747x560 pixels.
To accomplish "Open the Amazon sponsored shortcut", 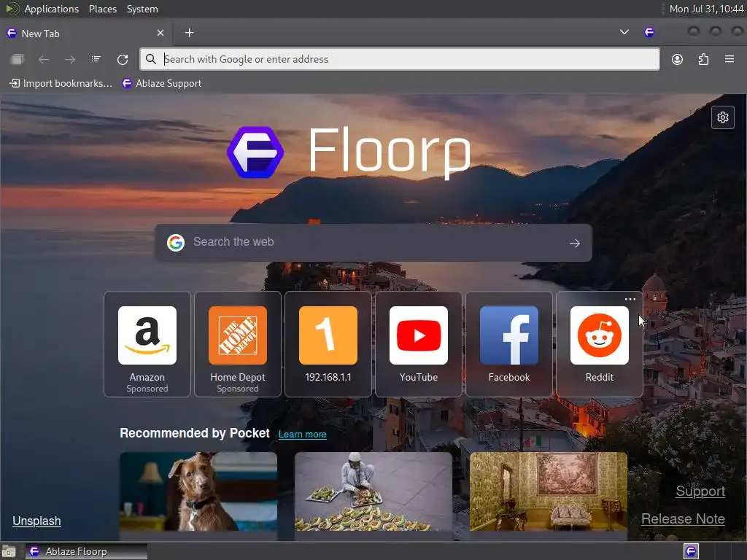I will (147, 344).
